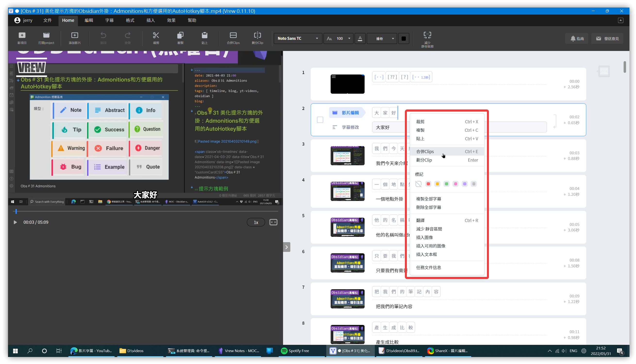Open the 邊框 border style dropdown

pyautogui.click(x=382, y=39)
